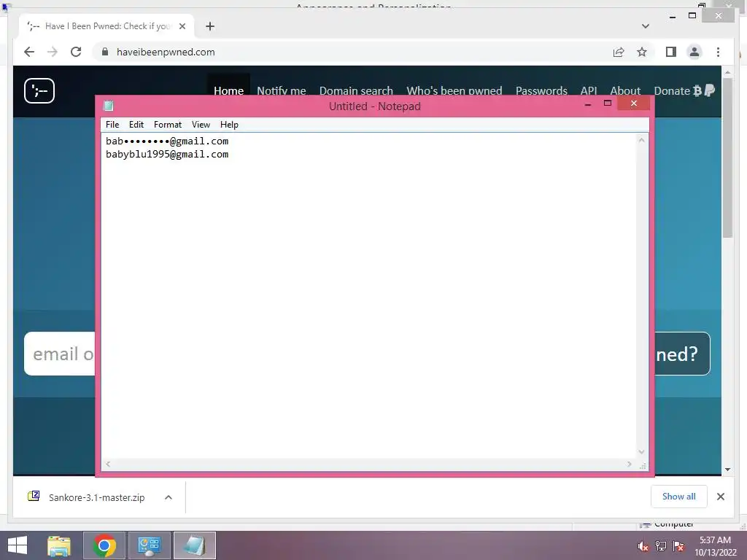This screenshot has height=560, width=747.
Task: Open the Notepad Help menu
Action: click(x=229, y=125)
